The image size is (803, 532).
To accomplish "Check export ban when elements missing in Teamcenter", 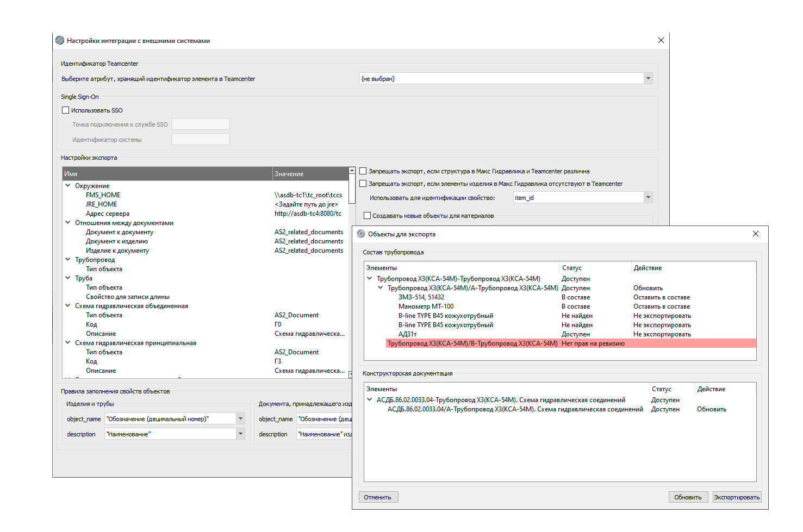I will coord(363,184).
